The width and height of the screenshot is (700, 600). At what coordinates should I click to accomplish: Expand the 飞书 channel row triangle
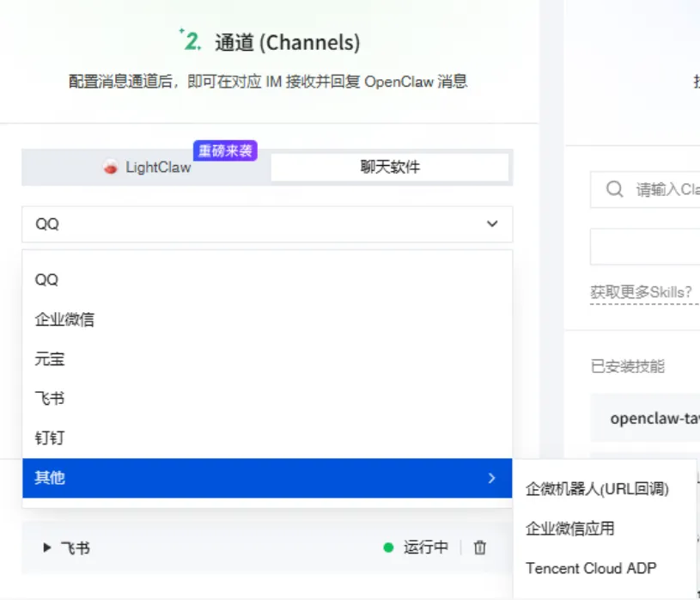(x=46, y=548)
